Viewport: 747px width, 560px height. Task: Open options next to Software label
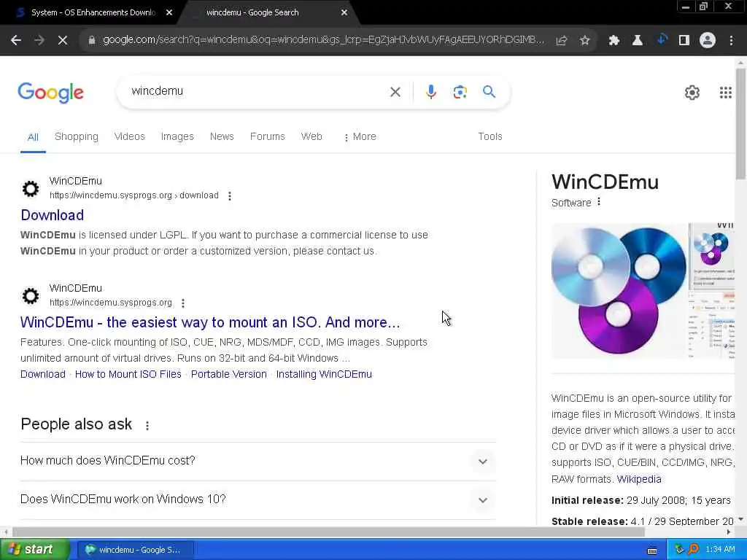click(x=599, y=202)
